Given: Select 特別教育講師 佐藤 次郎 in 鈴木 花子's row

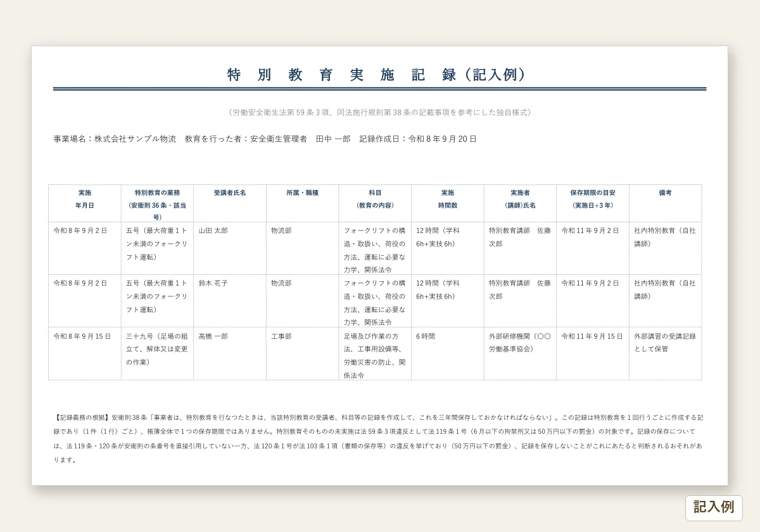Looking at the screenshot, I should click(521, 301).
